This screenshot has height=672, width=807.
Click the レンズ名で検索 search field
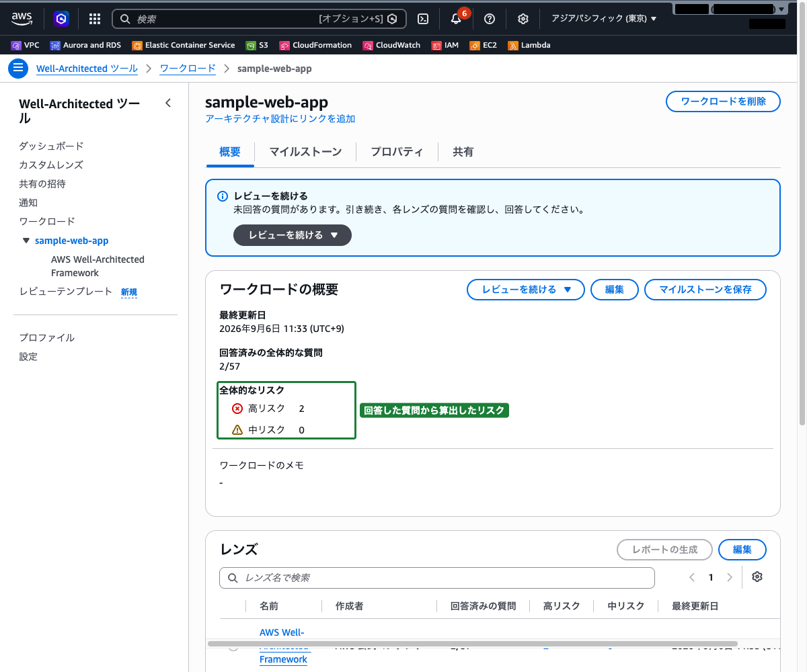click(437, 578)
